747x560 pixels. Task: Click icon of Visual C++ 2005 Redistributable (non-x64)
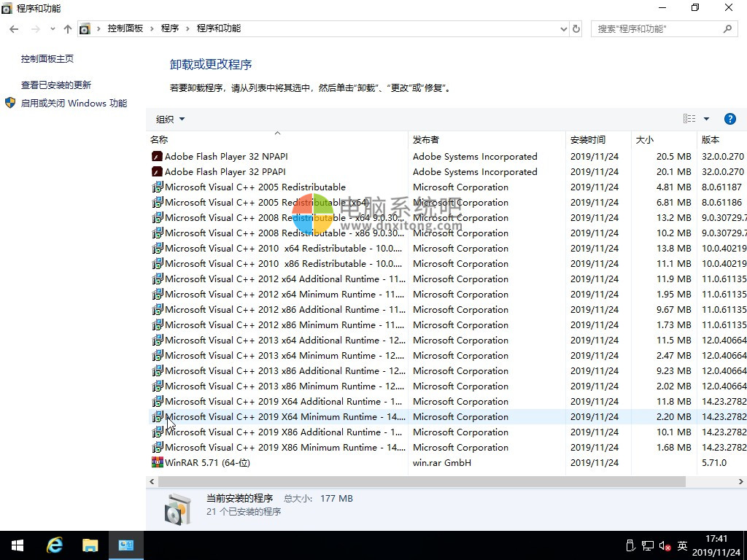click(158, 187)
